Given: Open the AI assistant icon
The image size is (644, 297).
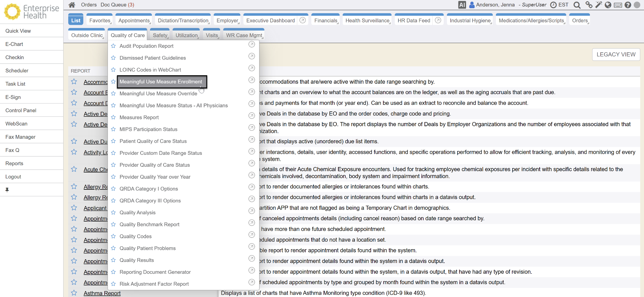Looking at the screenshot, I should pyautogui.click(x=462, y=5).
